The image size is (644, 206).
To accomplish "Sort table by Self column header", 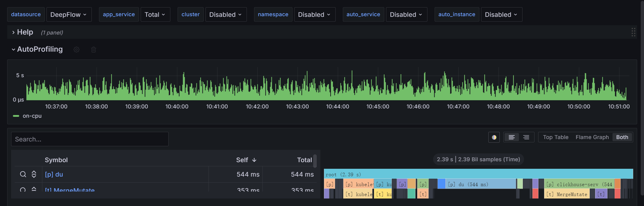I will click(x=242, y=160).
